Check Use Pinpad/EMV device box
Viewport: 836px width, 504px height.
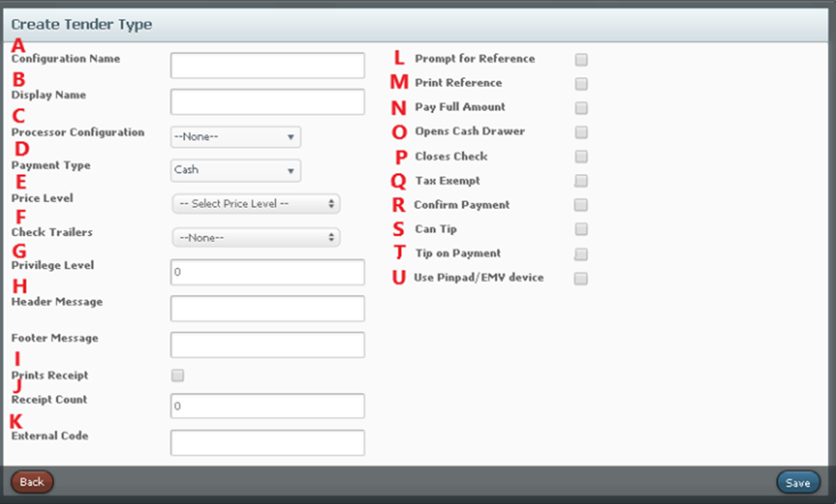pyautogui.click(x=581, y=278)
